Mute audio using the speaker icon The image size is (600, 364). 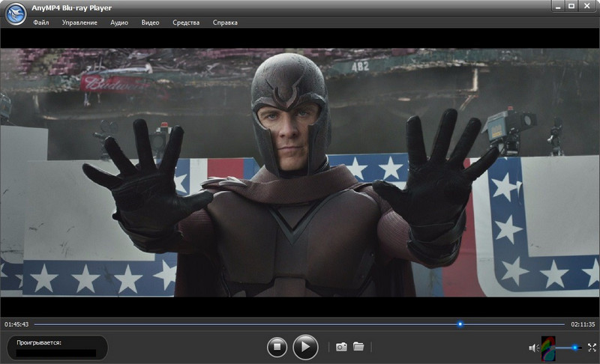tap(533, 348)
